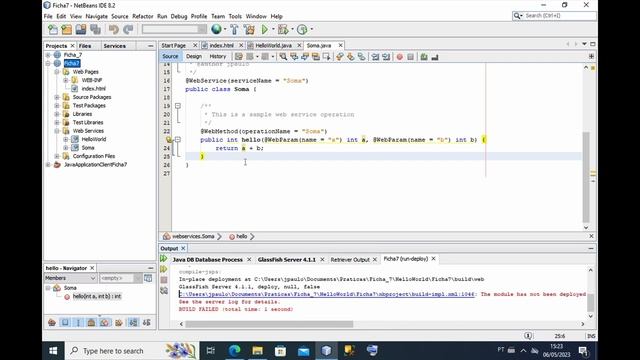Click the Stop icon in Output panel

[x=164, y=280]
